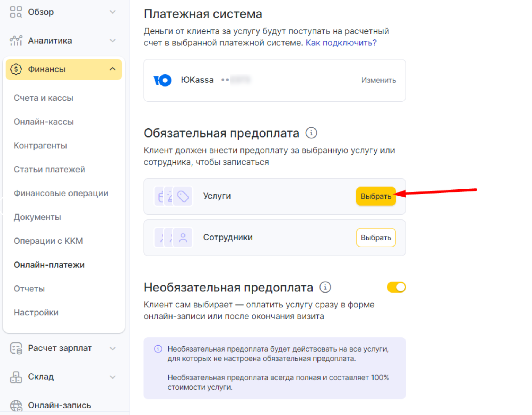Open Документы in the Финансы menu

click(x=37, y=217)
